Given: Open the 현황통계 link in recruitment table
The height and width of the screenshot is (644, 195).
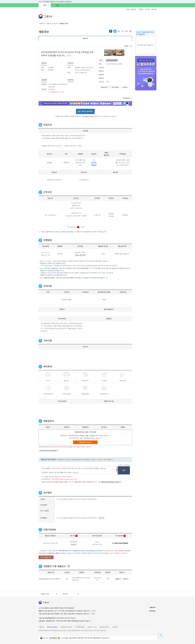Looking at the screenshot, I should click(x=94, y=165).
